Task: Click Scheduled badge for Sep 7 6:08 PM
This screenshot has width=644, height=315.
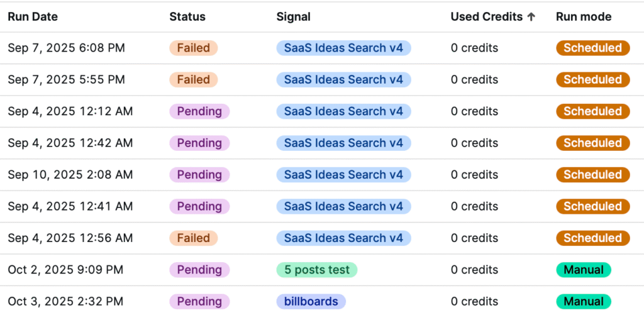Action: (x=592, y=48)
